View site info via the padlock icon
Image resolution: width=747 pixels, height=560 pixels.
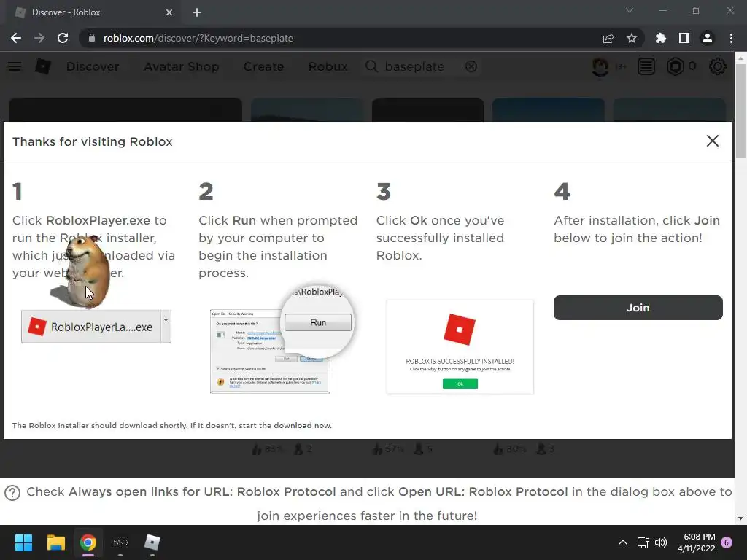click(92, 38)
